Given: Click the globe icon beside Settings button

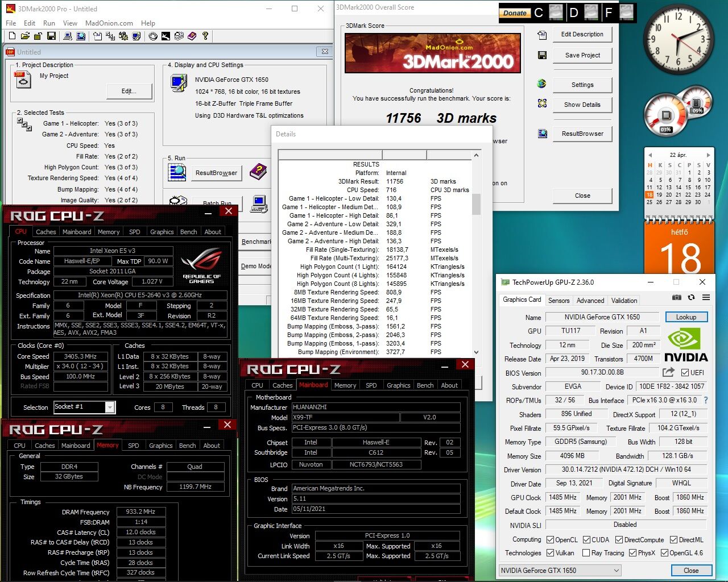Looking at the screenshot, I should (x=542, y=84).
